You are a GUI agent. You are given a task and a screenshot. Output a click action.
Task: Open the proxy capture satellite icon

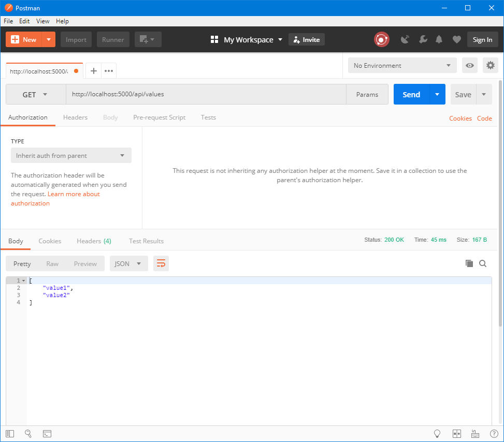[405, 39]
